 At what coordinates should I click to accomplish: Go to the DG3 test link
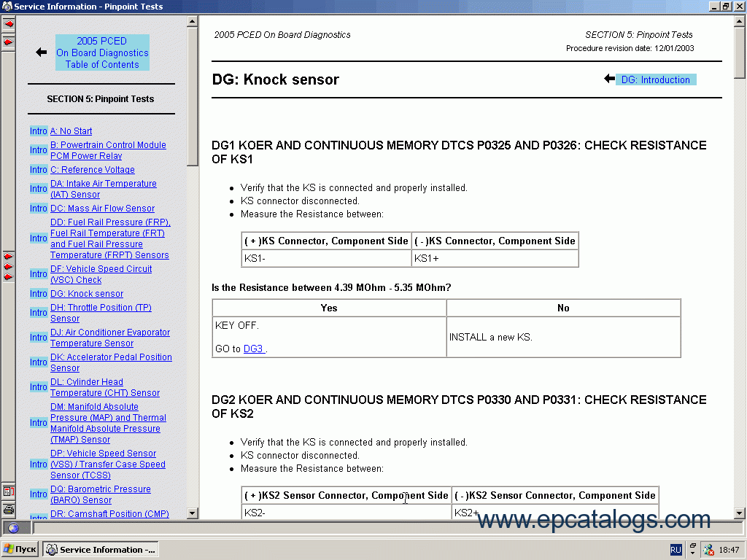254,349
